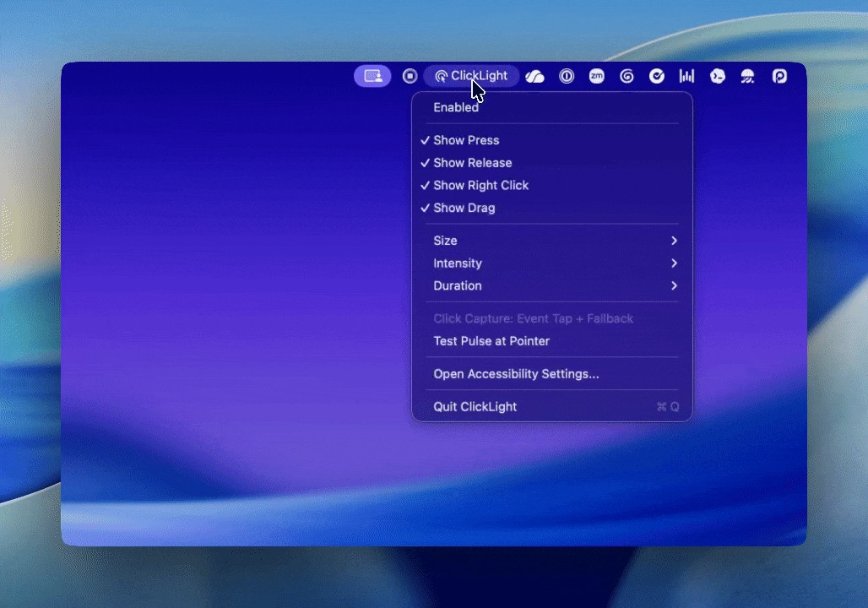
Task: Select Quit ClickLight
Action: tap(552, 407)
